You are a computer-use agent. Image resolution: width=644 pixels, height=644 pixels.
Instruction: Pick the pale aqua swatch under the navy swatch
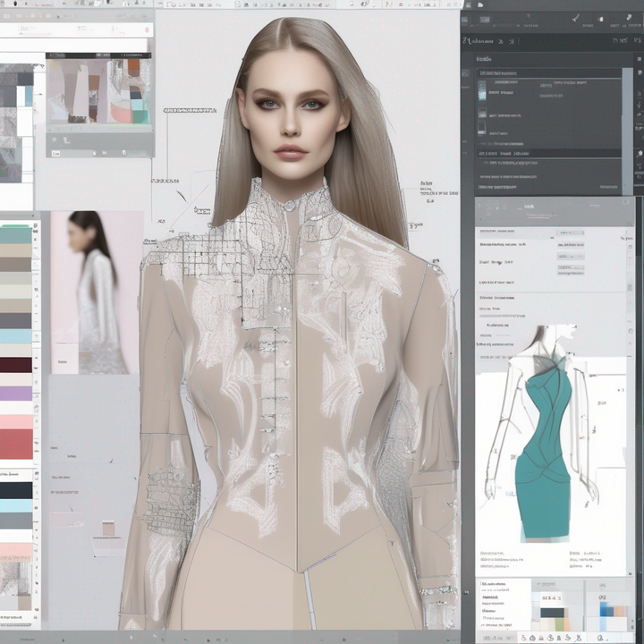pyautogui.click(x=15, y=505)
